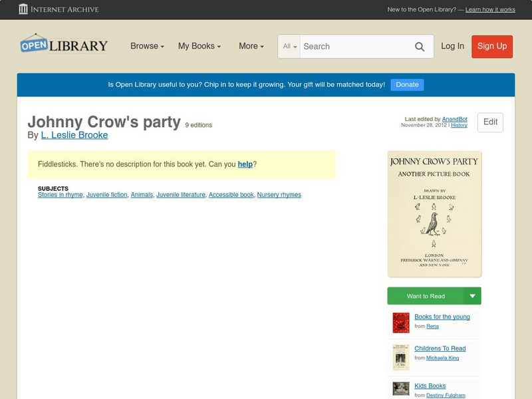Click inside the search input field
532x399 pixels.
coord(352,47)
